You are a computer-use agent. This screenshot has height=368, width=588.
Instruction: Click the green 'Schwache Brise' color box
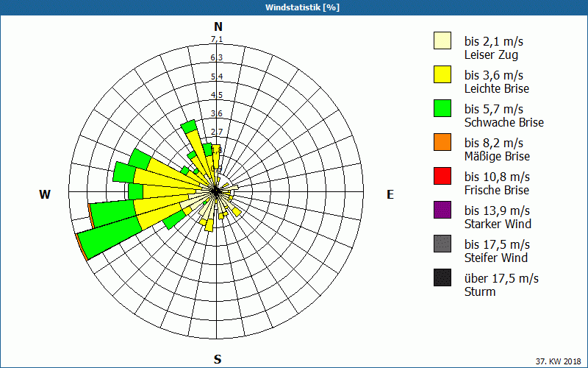(442, 108)
